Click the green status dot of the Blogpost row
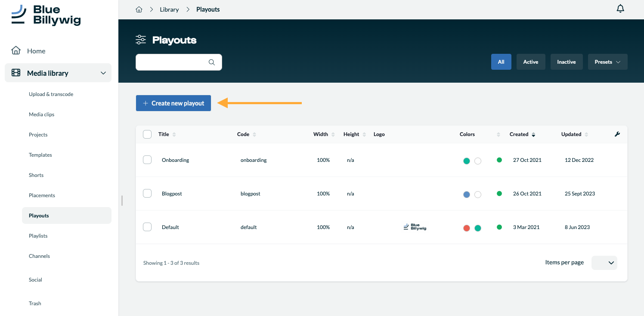Screen dimensions: 644x316 499,193
